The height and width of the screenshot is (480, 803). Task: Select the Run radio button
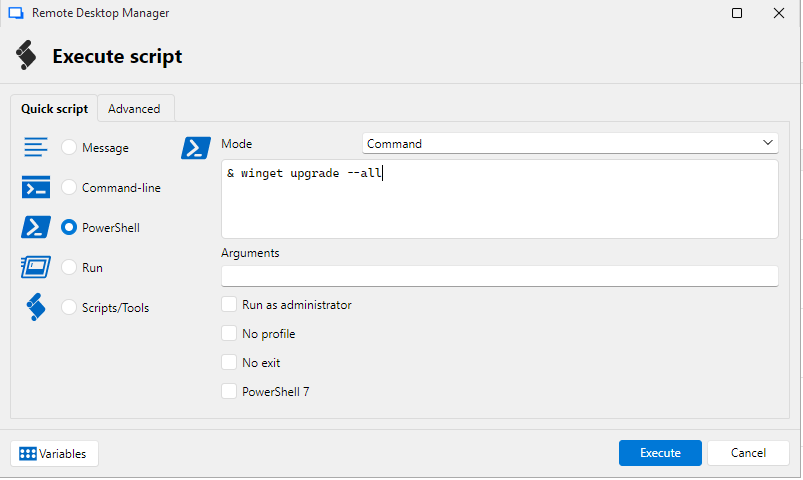(69, 267)
